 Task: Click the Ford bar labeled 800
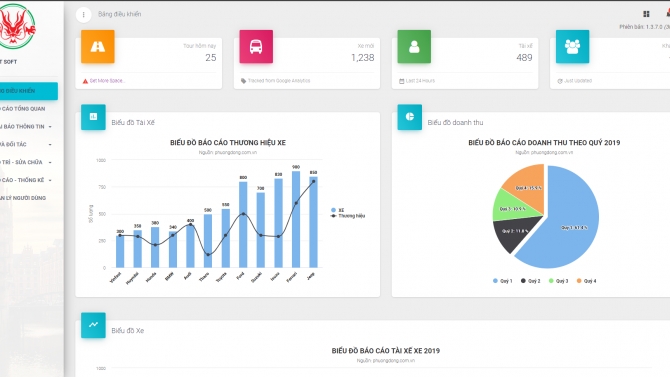[x=243, y=225]
